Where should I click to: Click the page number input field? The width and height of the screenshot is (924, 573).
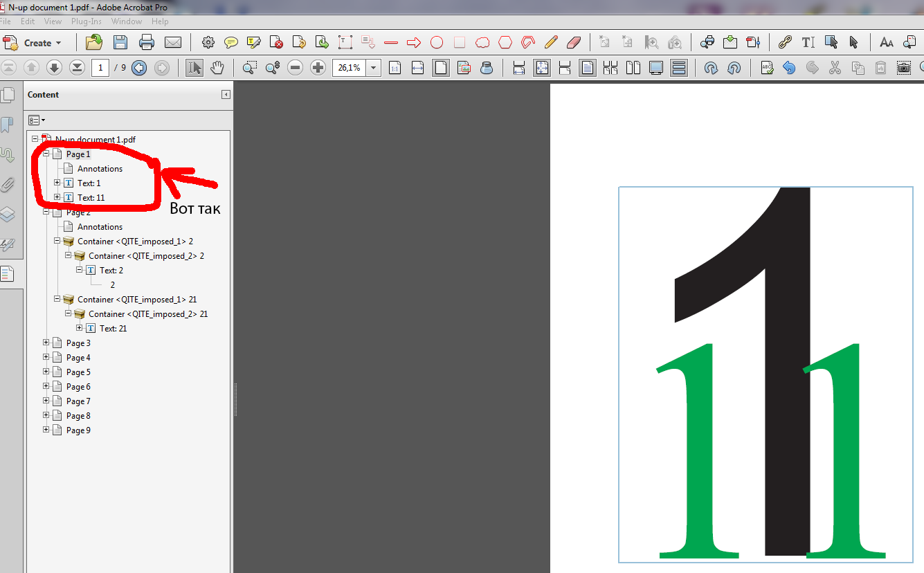[100, 68]
